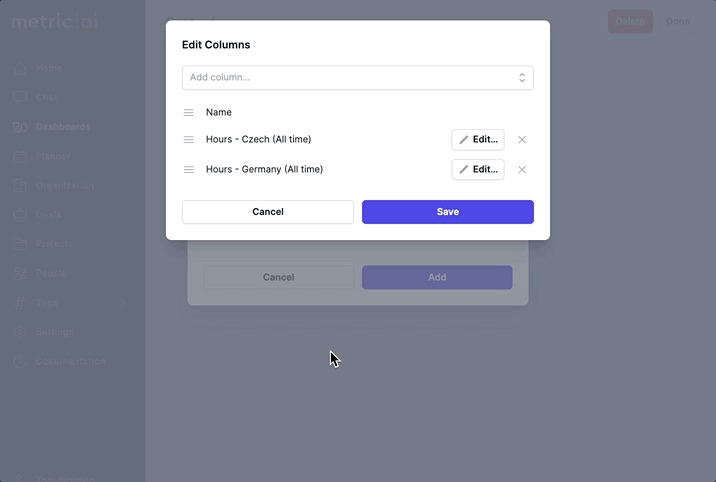Click drag handle for Hours - Czech row
Image resolution: width=716 pixels, height=482 pixels.
pos(188,140)
